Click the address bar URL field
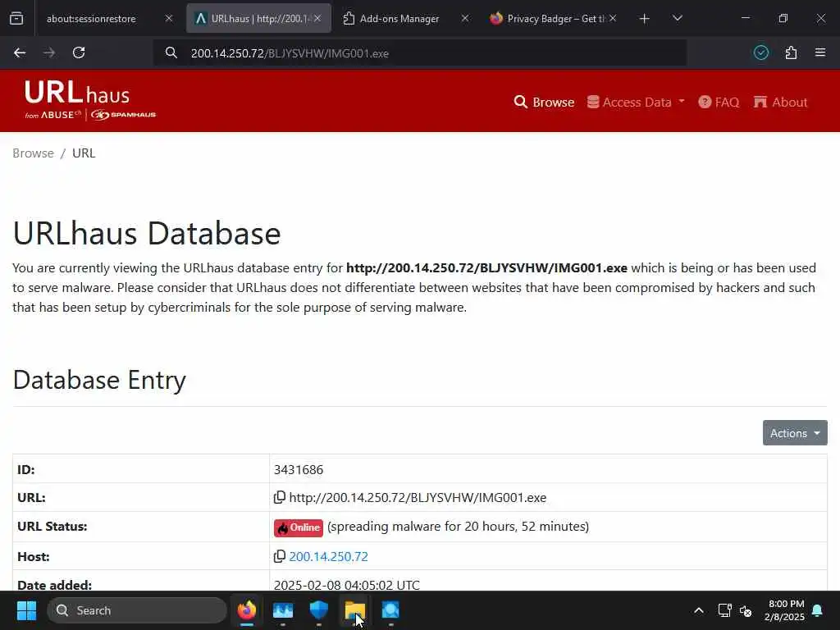This screenshot has width=840, height=630. [421, 53]
